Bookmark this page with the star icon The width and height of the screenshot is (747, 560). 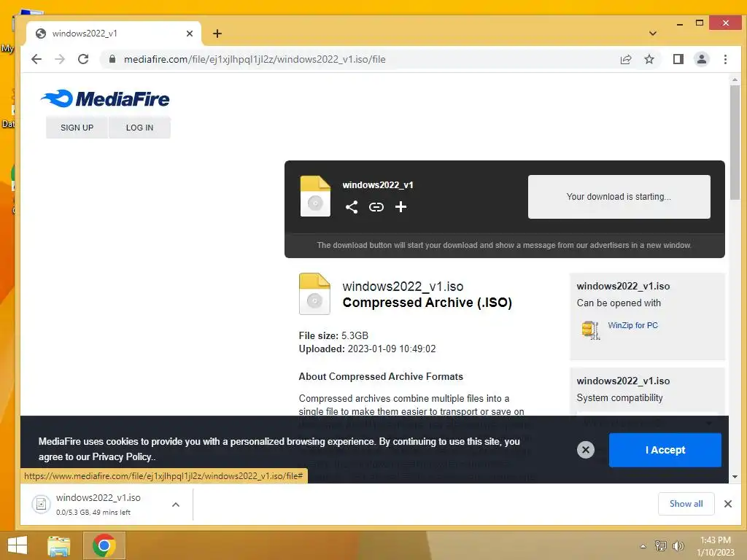click(x=649, y=59)
